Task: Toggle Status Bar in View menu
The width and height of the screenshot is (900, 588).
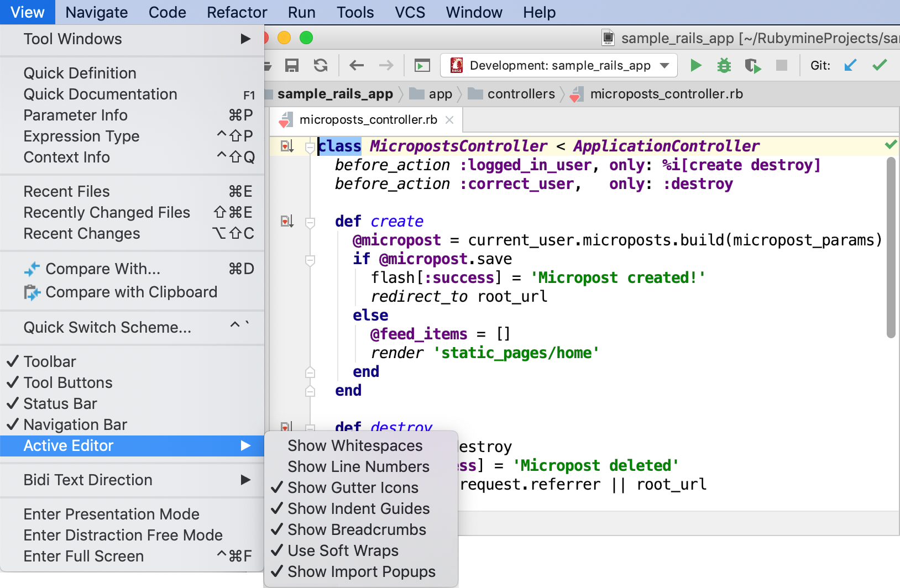Action: coord(132,404)
